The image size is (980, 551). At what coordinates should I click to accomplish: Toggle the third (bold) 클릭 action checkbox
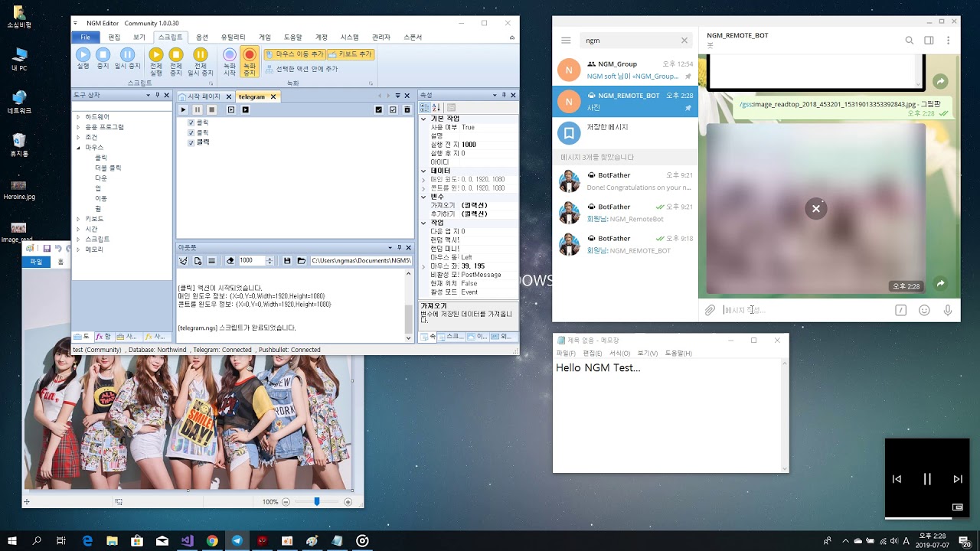point(191,142)
